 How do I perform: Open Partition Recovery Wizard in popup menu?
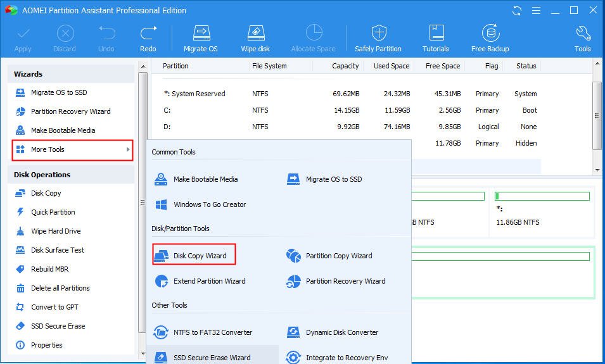[336, 281]
